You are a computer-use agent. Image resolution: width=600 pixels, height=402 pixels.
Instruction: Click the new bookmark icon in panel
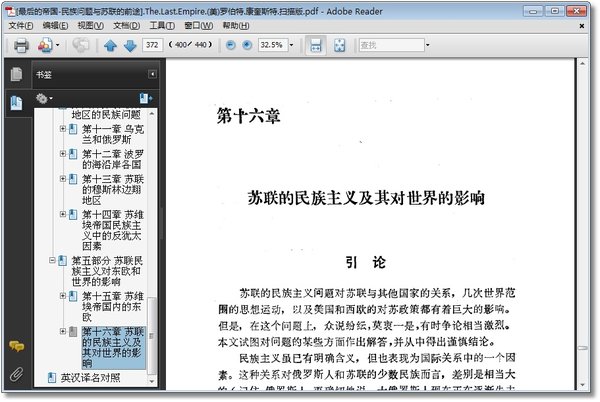coord(146,99)
